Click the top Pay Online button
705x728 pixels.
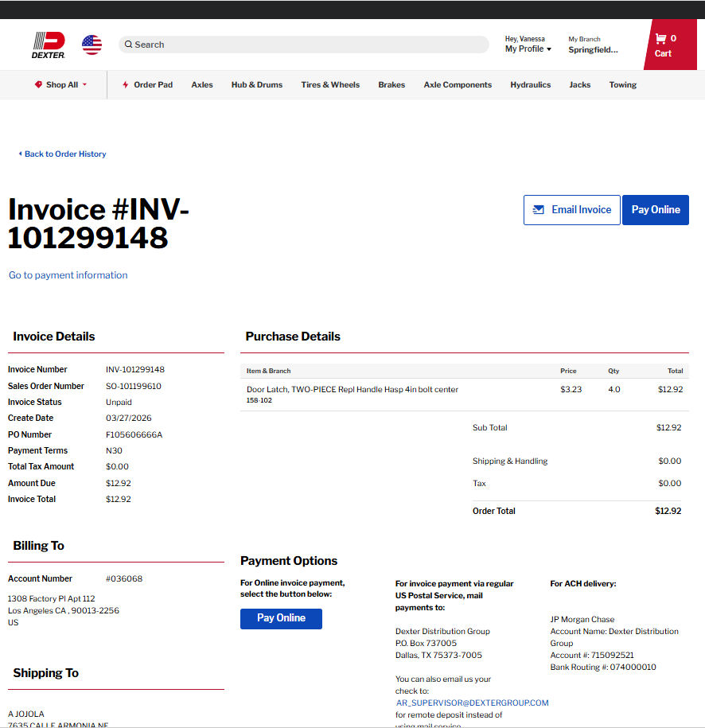656,210
